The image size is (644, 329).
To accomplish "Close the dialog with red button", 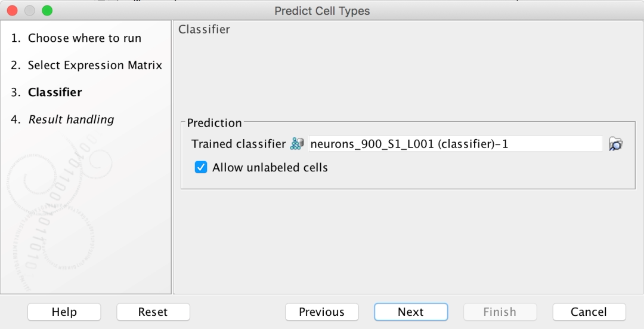I will 13,11.
